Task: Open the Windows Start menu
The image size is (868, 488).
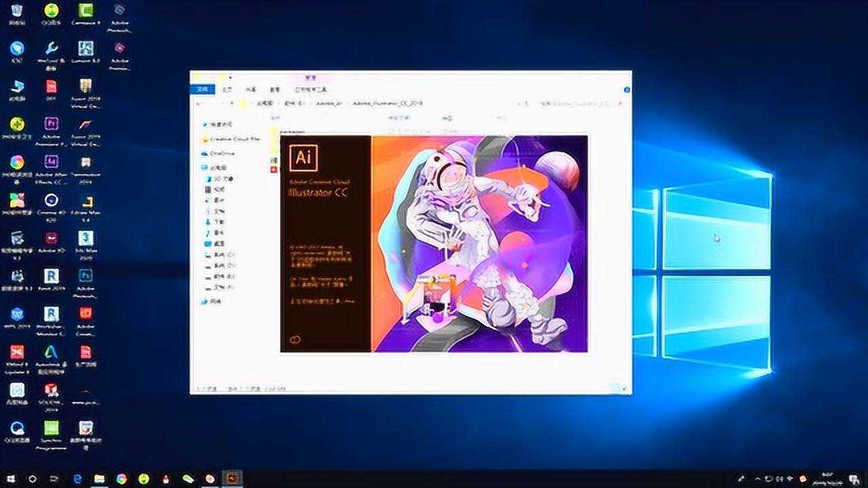Action: 11,479
